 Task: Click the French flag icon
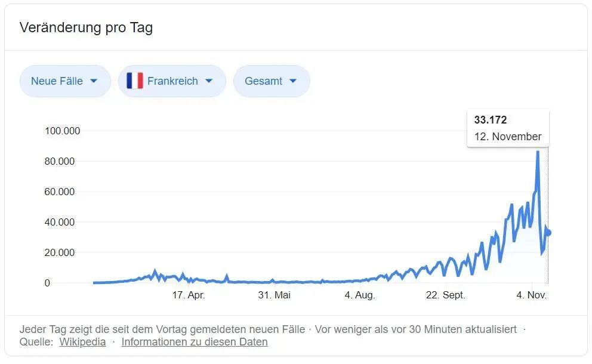pos(135,81)
